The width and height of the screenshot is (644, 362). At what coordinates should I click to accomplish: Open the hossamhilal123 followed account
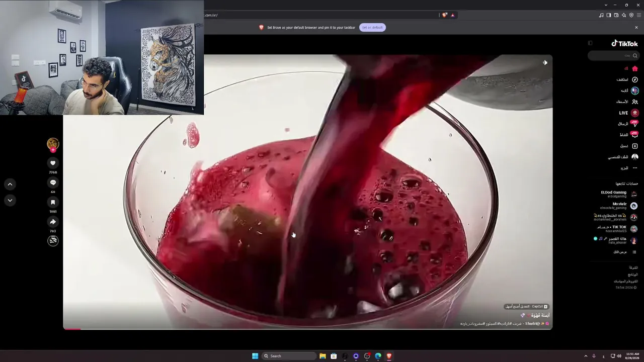tap(617, 229)
